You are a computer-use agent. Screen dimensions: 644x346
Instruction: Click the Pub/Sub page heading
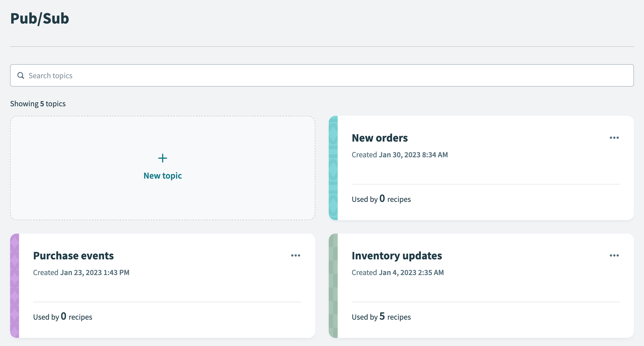[x=39, y=18]
